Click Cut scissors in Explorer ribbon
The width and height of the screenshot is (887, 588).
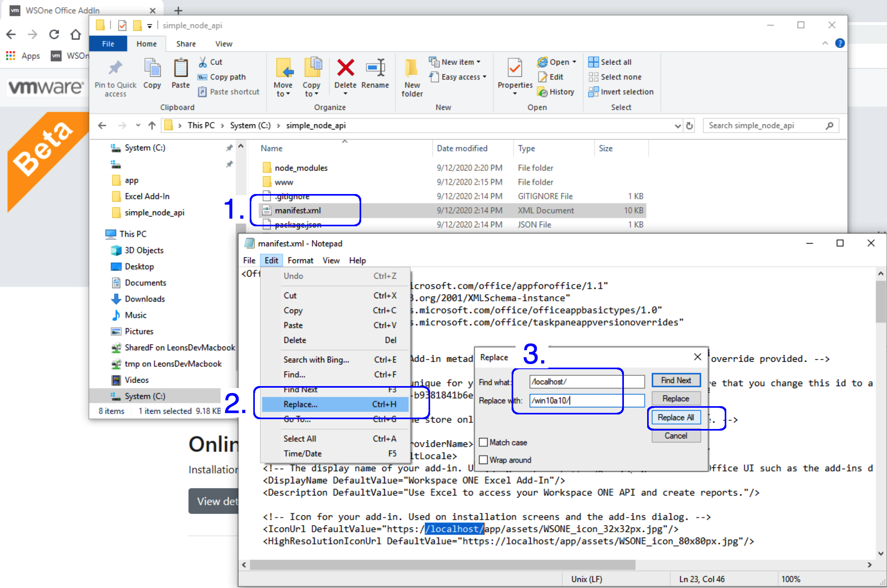[x=211, y=62]
